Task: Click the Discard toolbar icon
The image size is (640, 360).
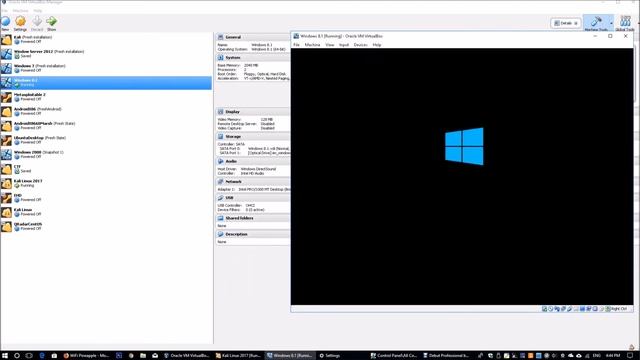Action: point(37,23)
